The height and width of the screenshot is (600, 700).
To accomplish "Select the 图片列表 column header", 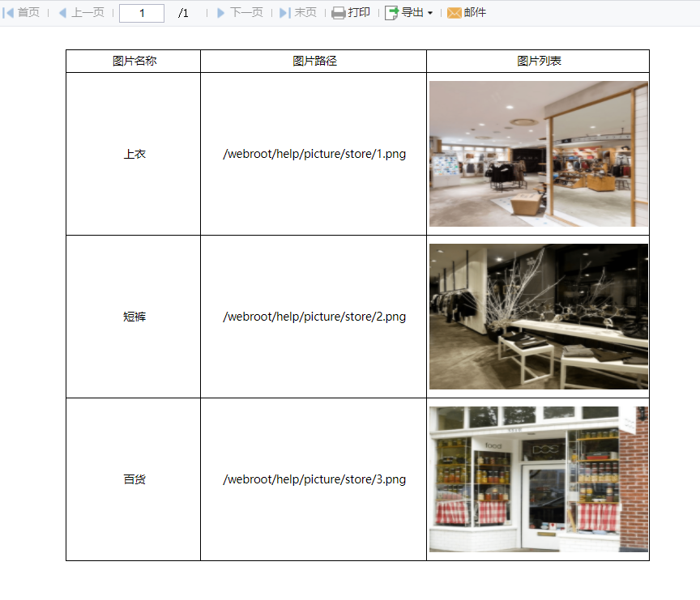I will click(x=539, y=61).
